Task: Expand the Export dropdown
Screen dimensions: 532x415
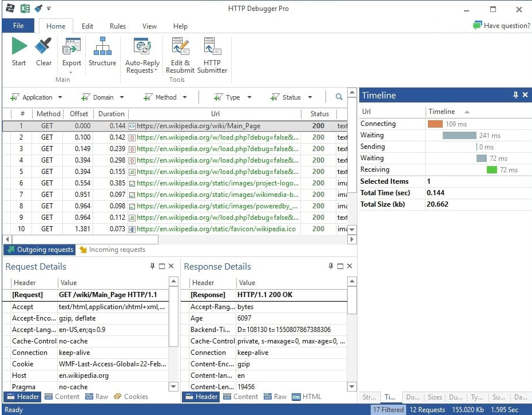Action: (72, 72)
